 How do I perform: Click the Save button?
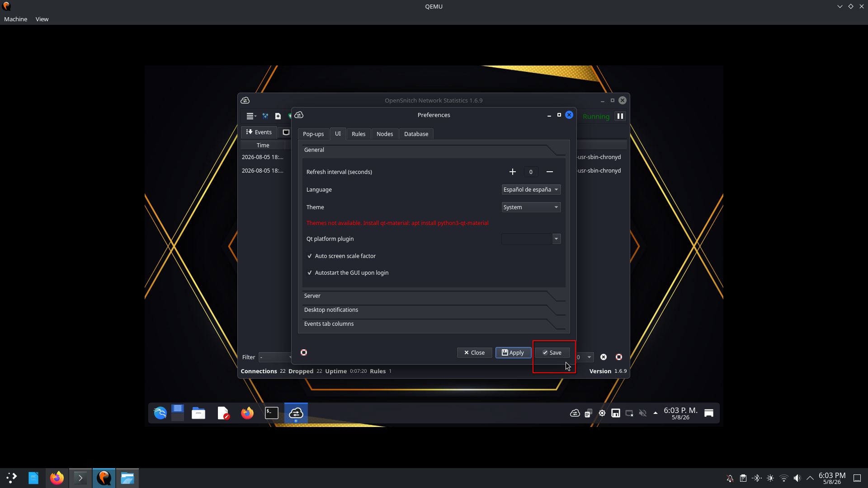pos(552,352)
